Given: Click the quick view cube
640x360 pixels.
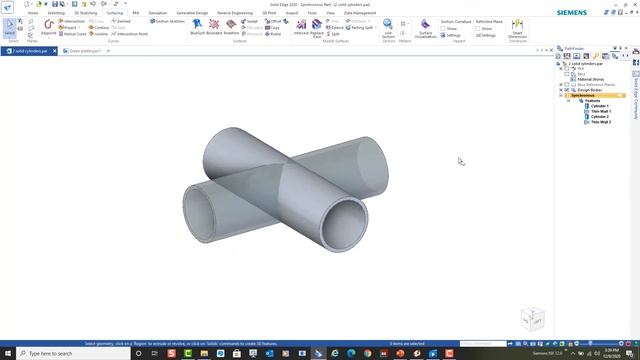Looking at the screenshot, I should point(532,318).
